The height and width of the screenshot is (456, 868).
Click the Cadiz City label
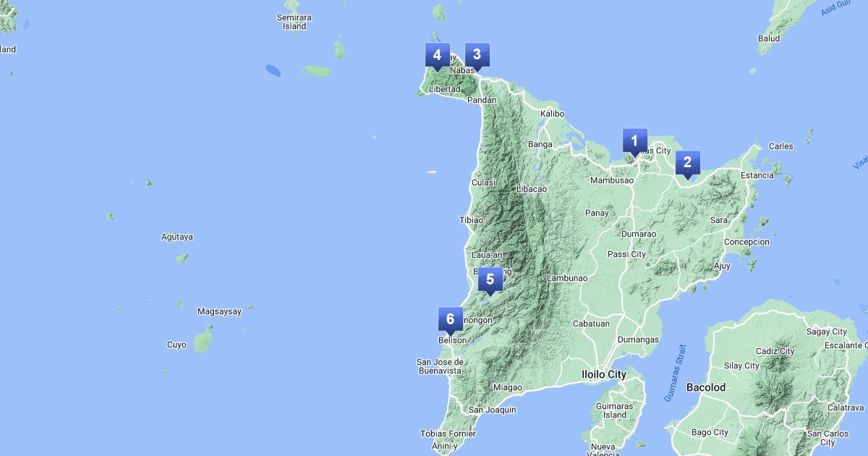coord(775,351)
